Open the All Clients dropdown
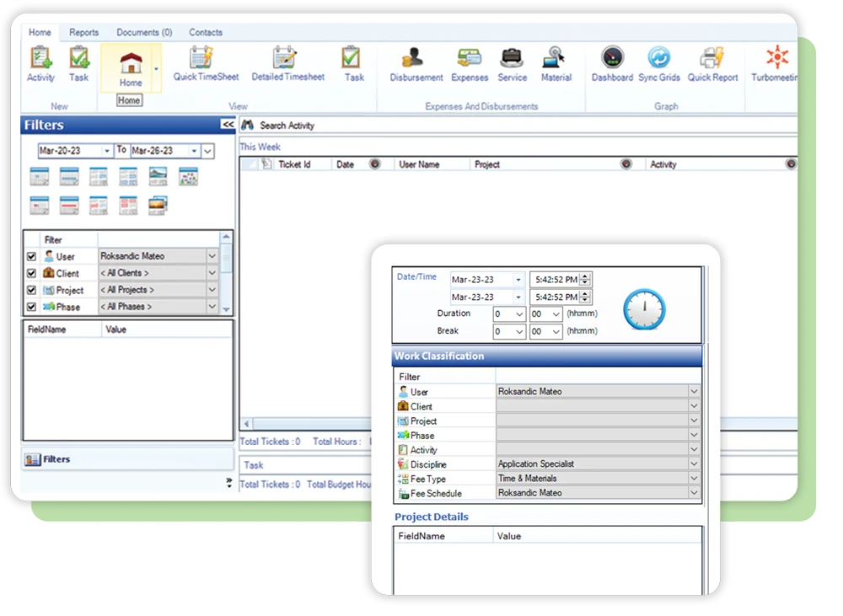 click(212, 273)
